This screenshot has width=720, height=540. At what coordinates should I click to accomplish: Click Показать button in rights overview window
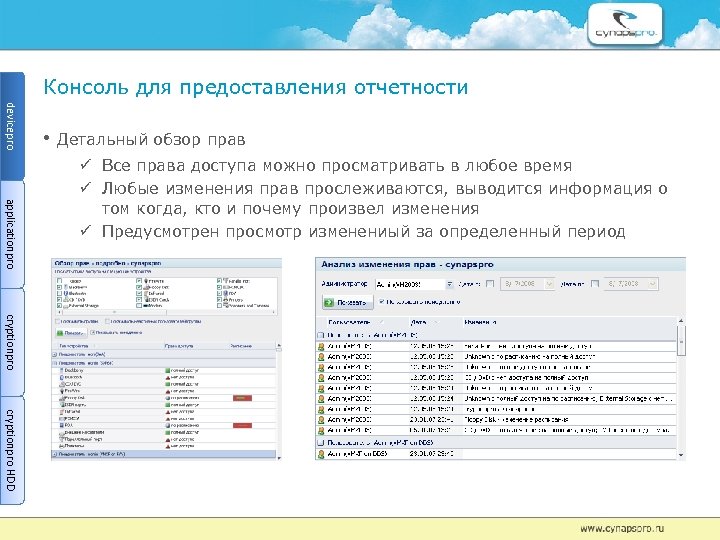tap(71, 333)
